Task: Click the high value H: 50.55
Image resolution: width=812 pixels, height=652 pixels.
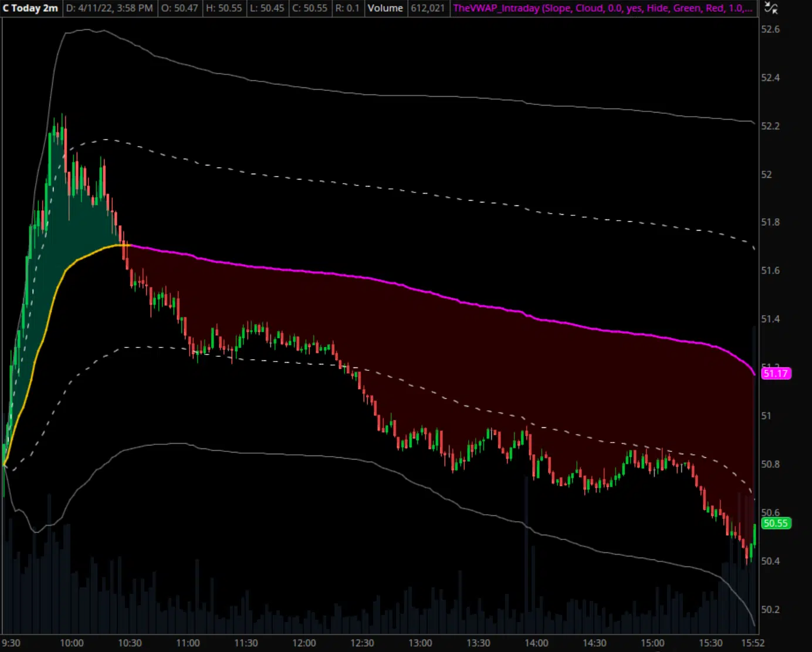Action: [224, 8]
